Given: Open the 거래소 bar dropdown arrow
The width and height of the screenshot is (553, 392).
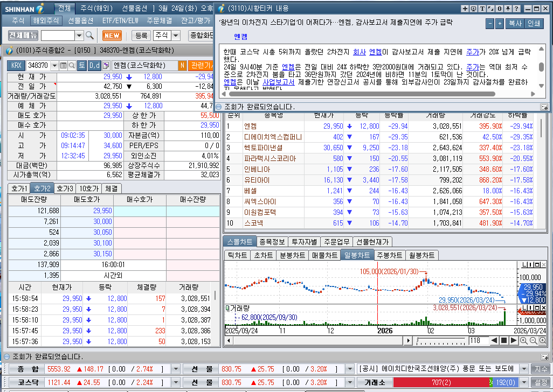Looking at the screenshot, I should click(524, 382).
